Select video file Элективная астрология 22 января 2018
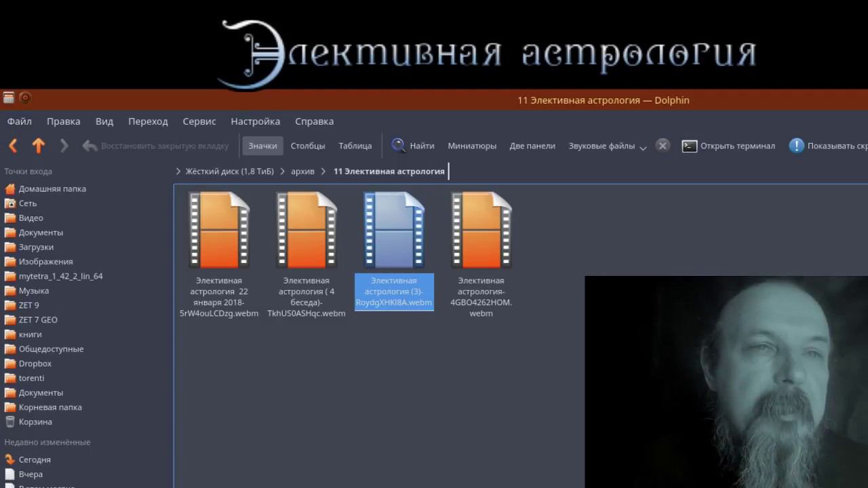 click(219, 255)
